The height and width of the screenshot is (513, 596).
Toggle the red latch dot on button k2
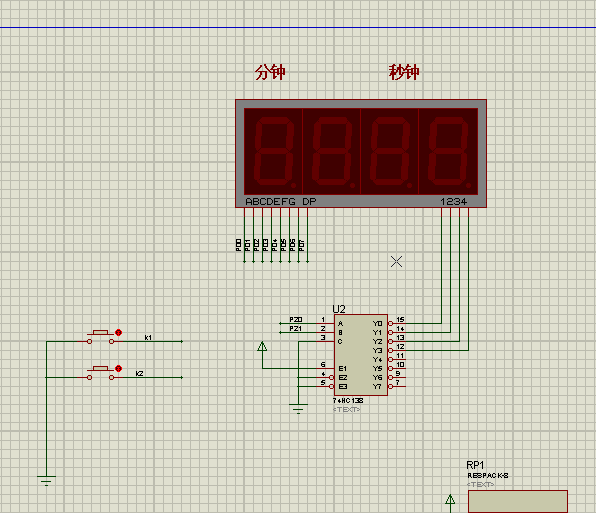(119, 369)
